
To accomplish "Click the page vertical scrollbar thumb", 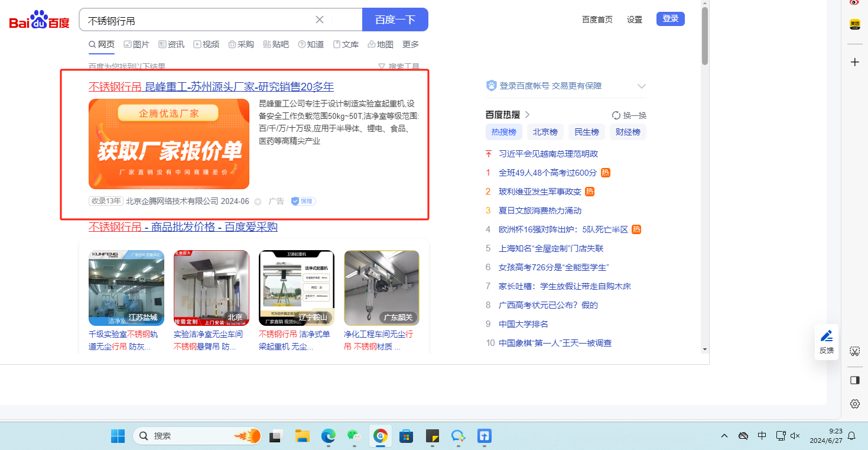I will point(705,35).
